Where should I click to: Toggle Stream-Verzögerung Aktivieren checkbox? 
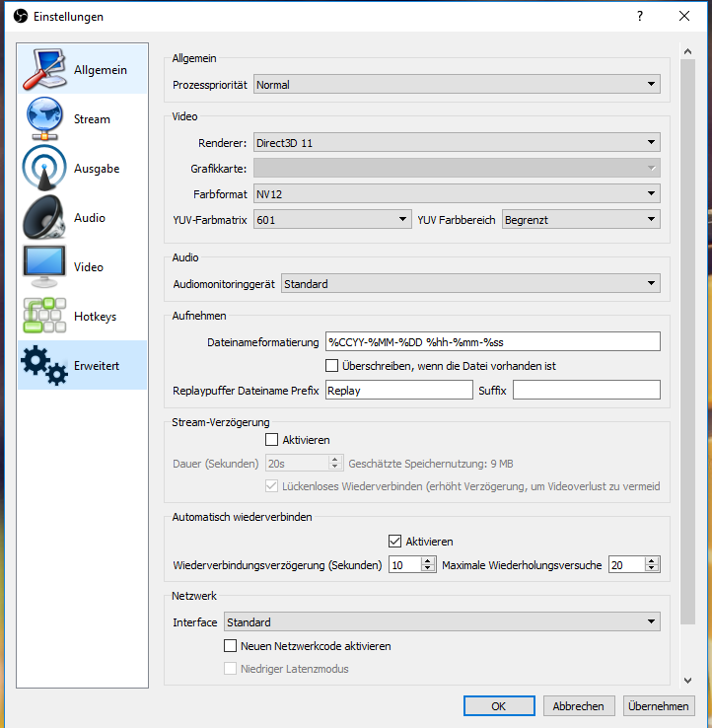(x=272, y=440)
